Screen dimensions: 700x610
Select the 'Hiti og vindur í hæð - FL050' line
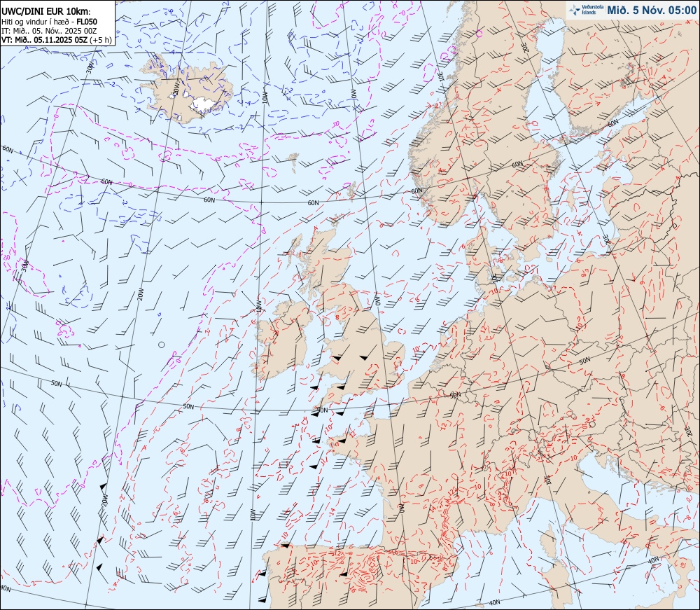pyautogui.click(x=49, y=22)
